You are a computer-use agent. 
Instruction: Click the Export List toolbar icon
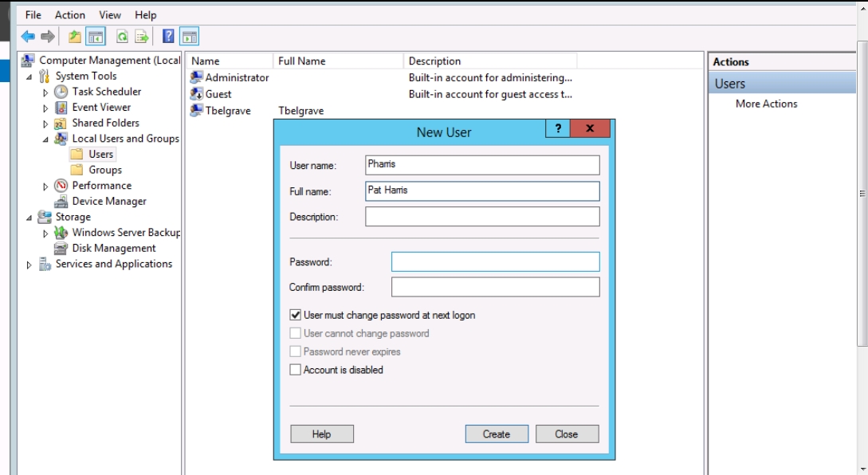point(142,36)
